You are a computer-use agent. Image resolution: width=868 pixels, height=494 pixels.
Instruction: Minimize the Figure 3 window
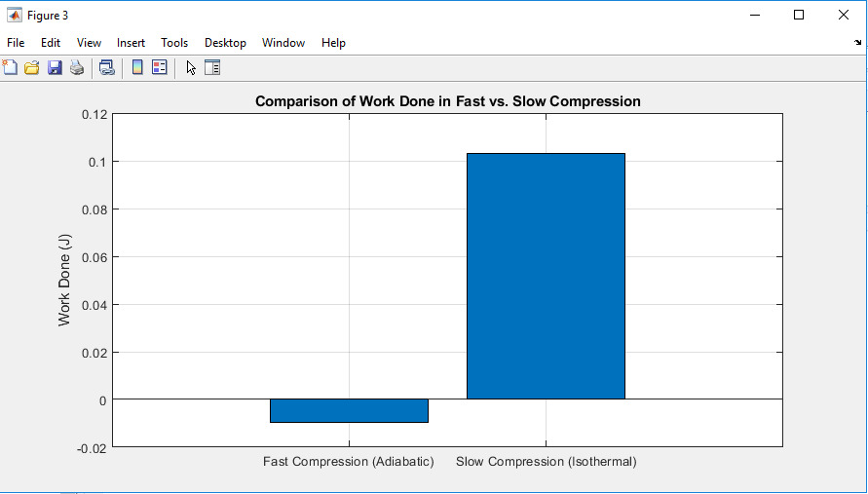(755, 15)
